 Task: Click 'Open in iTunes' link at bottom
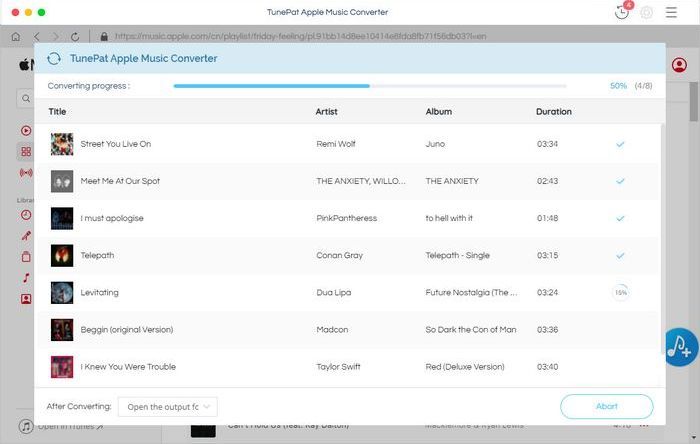70,427
